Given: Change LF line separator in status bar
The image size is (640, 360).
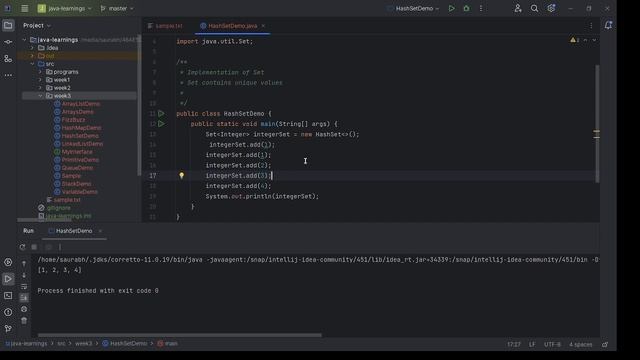Looking at the screenshot, I should click(532, 344).
